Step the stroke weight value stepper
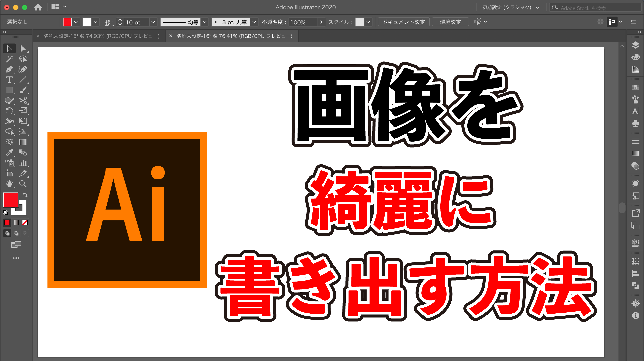Screen dimensions: 644x361 120,22
